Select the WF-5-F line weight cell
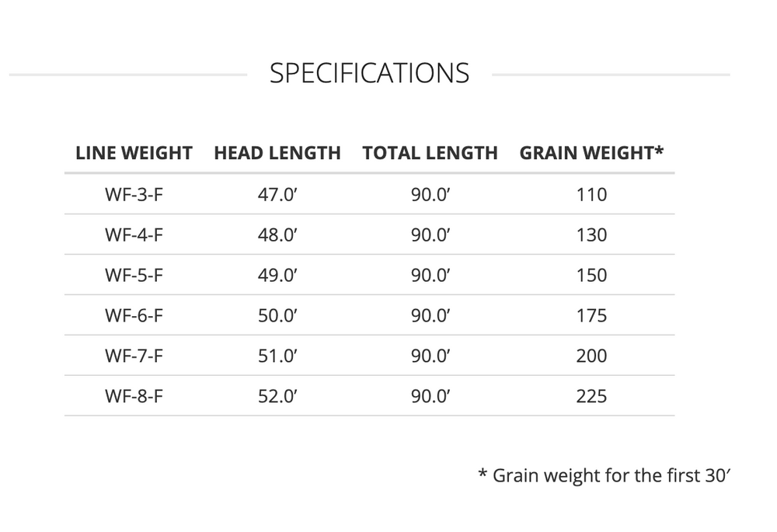This screenshot has width=777, height=532. 134,275
